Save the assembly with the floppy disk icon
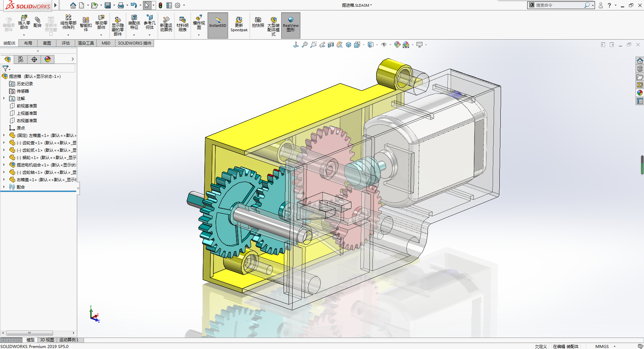644x349 pixels. click(108, 5)
